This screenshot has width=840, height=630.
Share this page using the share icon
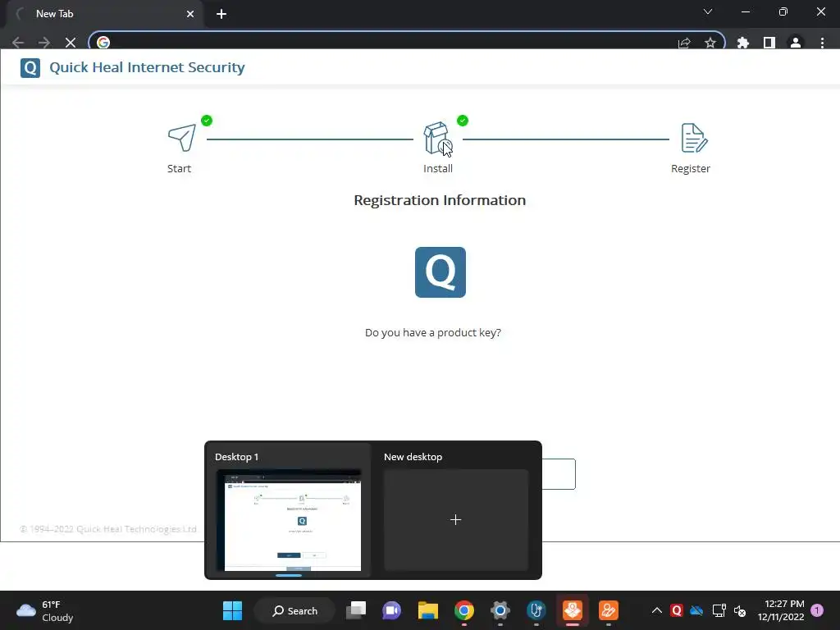[684, 43]
